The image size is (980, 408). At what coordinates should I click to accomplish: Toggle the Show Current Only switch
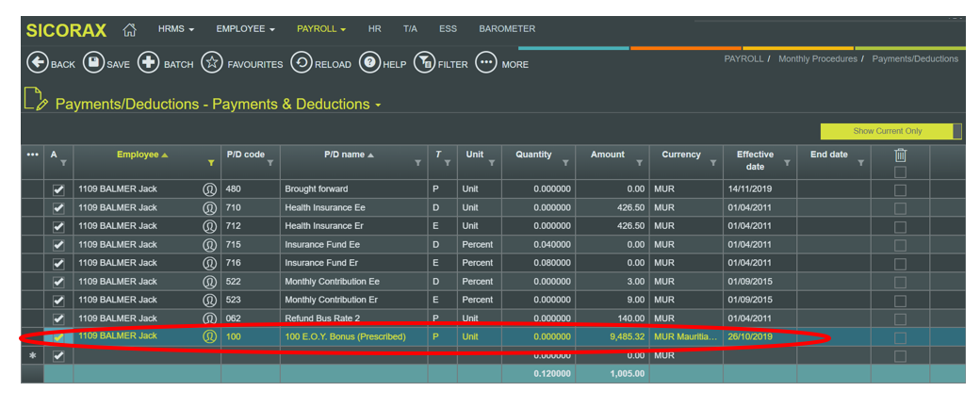click(890, 131)
